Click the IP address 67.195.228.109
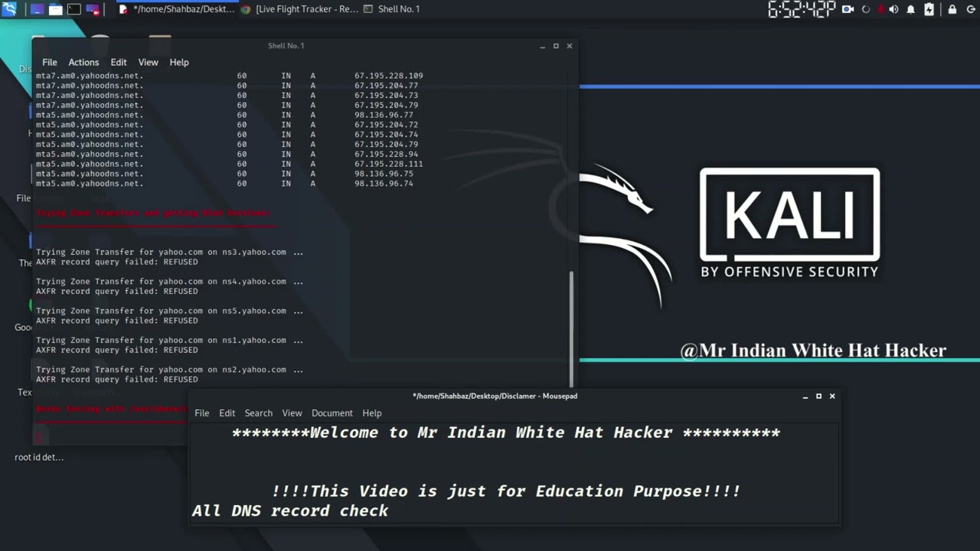The height and width of the screenshot is (551, 980). click(388, 76)
